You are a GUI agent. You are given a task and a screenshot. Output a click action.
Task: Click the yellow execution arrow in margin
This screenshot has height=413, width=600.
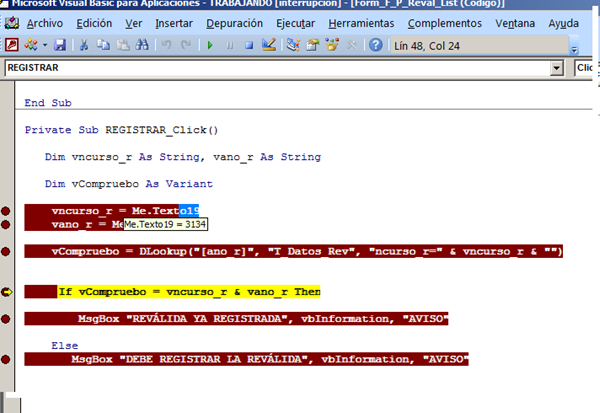coord(7,292)
